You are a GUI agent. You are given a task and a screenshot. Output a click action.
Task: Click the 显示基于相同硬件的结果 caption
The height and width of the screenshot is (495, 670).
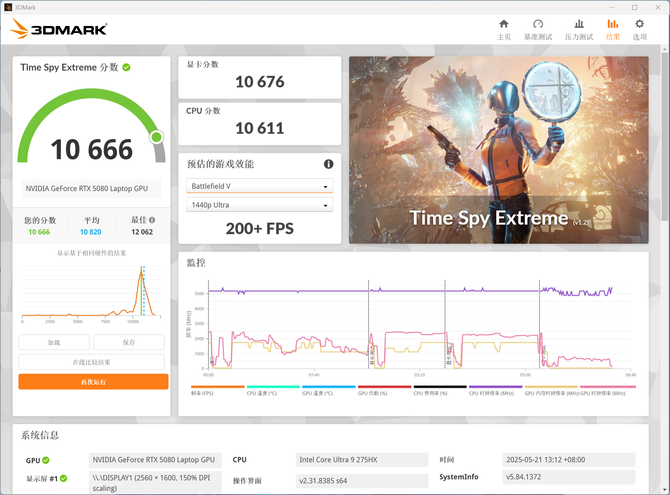[x=91, y=253]
